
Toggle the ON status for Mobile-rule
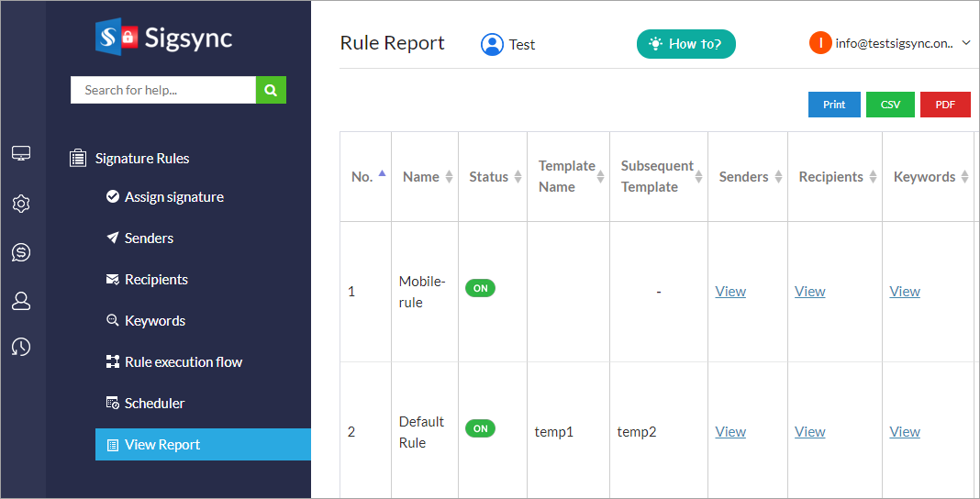tap(480, 288)
